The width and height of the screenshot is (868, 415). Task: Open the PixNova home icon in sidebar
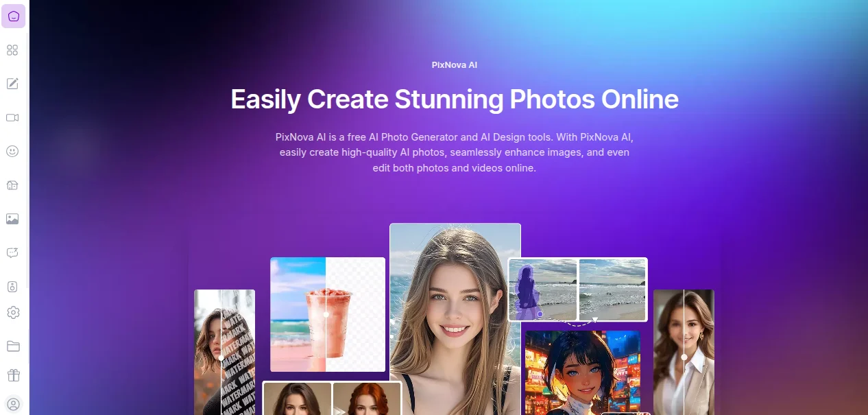tap(13, 16)
